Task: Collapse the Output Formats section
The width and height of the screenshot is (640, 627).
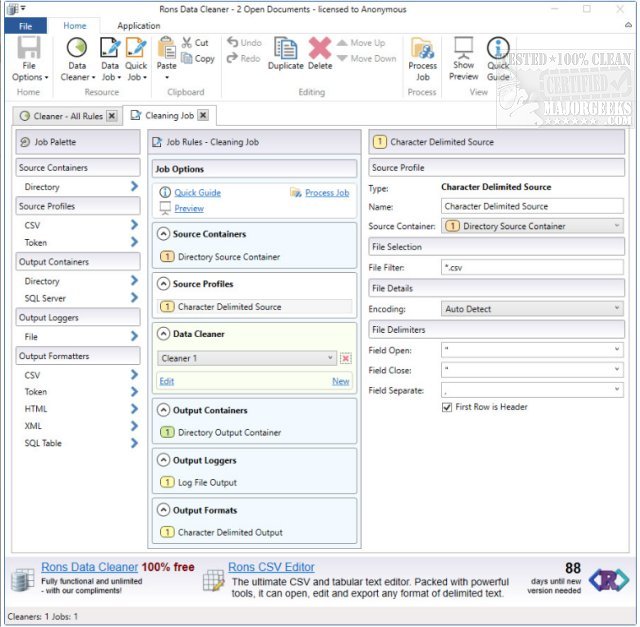Action: click(163, 510)
